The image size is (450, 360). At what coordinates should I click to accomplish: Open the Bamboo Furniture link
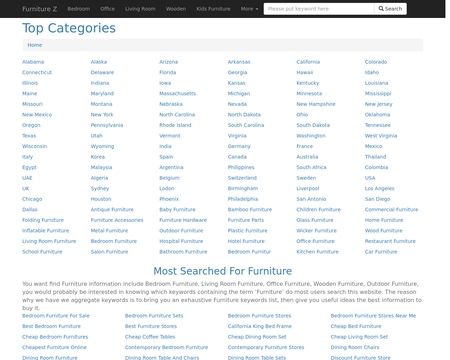click(x=250, y=210)
